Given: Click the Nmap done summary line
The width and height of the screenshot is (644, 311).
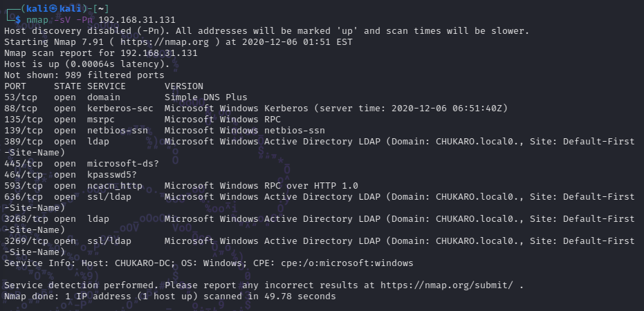Looking at the screenshot, I should click(170, 296).
